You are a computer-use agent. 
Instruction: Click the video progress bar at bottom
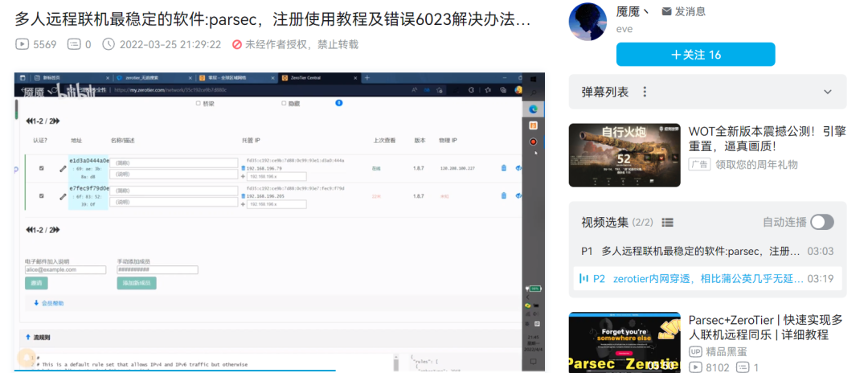point(280,371)
